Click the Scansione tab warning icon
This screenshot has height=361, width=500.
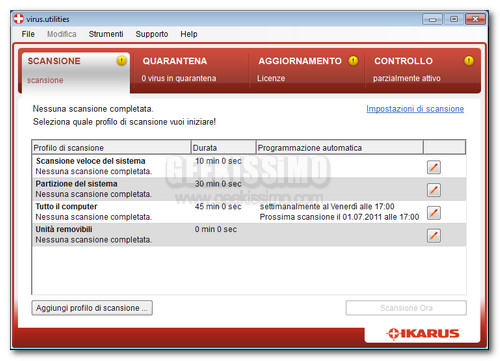[x=121, y=61]
